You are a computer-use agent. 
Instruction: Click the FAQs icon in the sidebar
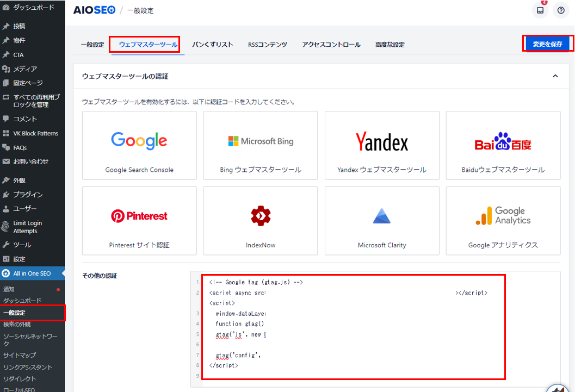[6, 148]
